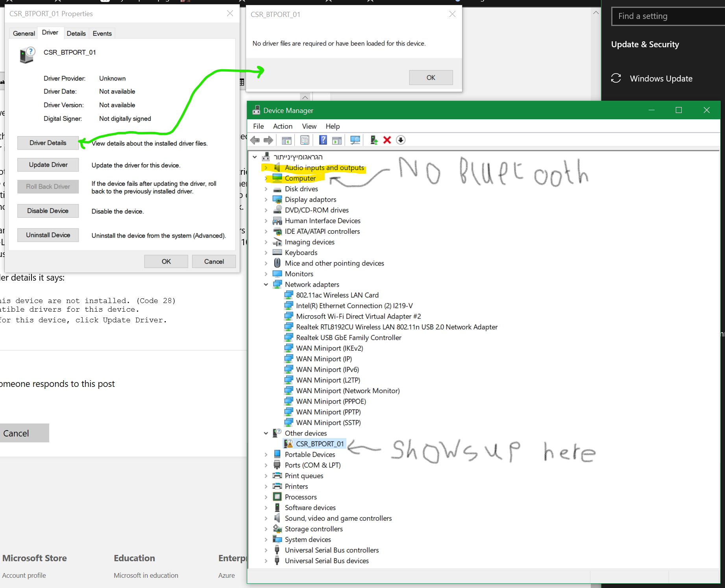Expand the System devices category
This screenshot has width=725, height=588.
click(x=266, y=539)
